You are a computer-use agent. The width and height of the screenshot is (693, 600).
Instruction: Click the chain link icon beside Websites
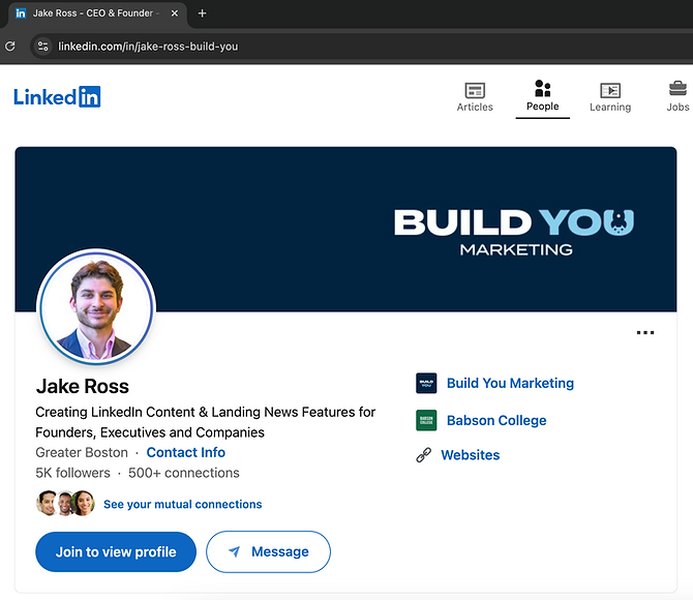[x=423, y=455]
